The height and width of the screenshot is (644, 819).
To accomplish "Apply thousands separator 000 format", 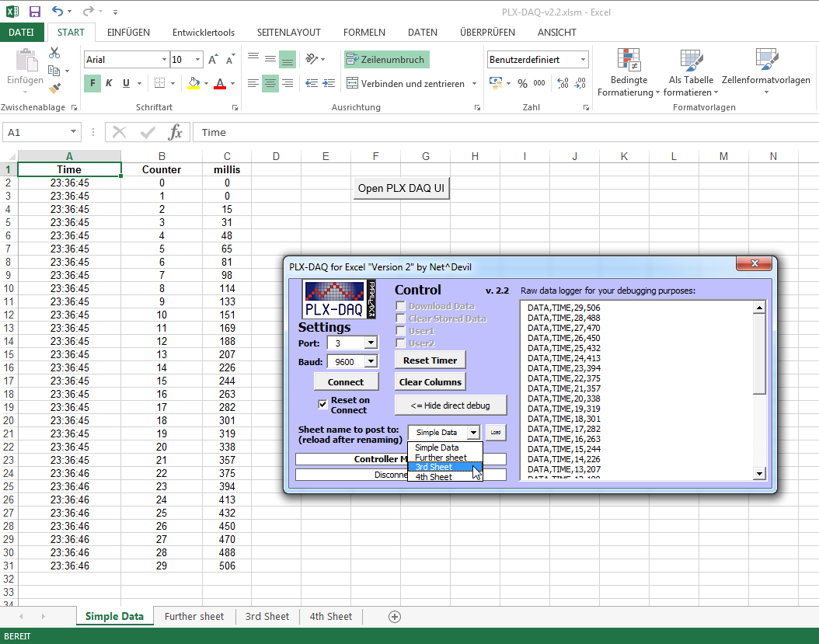I will pos(539,84).
